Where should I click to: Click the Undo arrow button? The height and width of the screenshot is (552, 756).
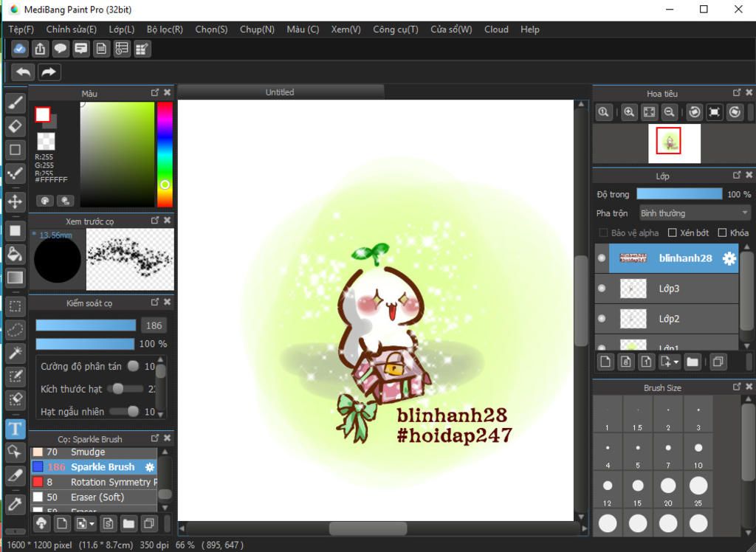pos(23,72)
